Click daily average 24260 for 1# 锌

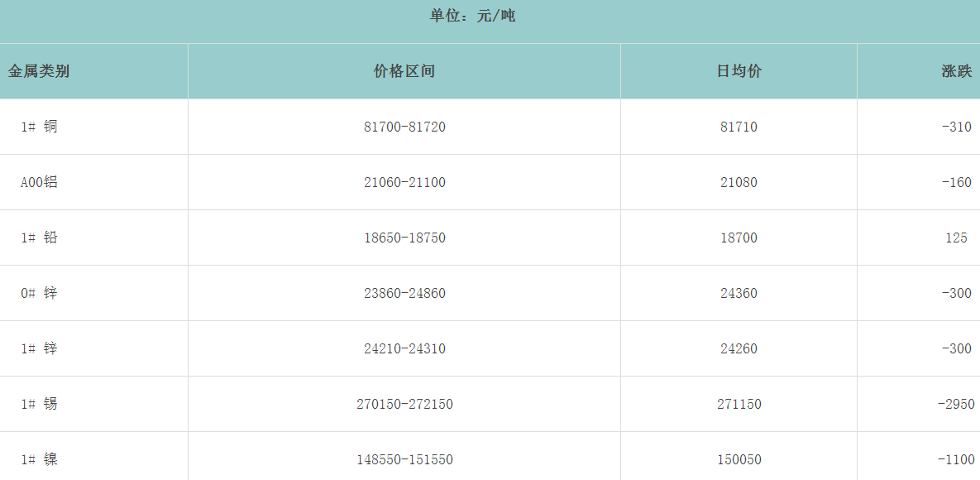click(739, 348)
